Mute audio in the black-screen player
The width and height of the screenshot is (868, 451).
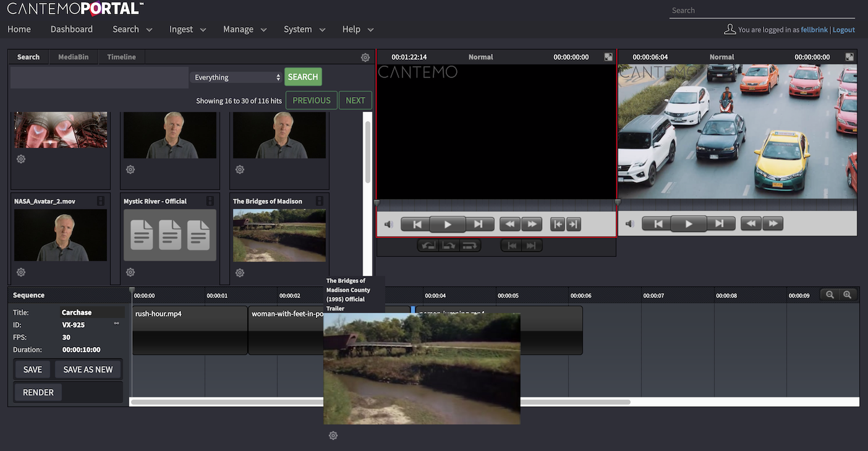point(388,224)
